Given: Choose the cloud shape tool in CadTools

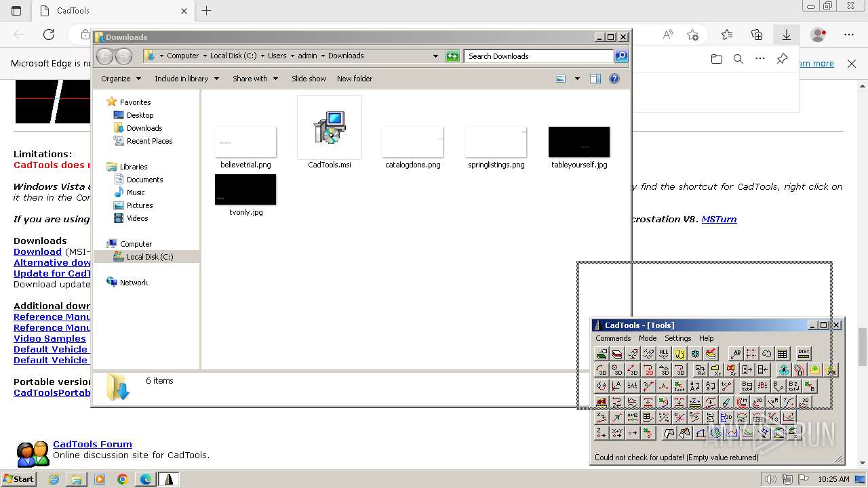Looking at the screenshot, I should (767, 353).
